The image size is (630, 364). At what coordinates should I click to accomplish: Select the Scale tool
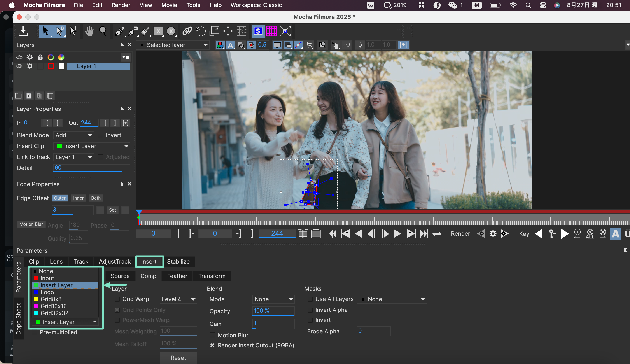pos(214,31)
